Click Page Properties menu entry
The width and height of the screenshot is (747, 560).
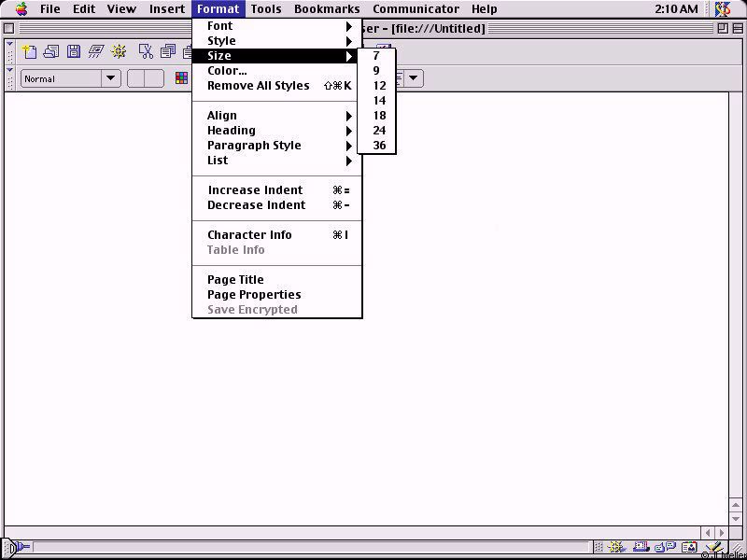[254, 295]
